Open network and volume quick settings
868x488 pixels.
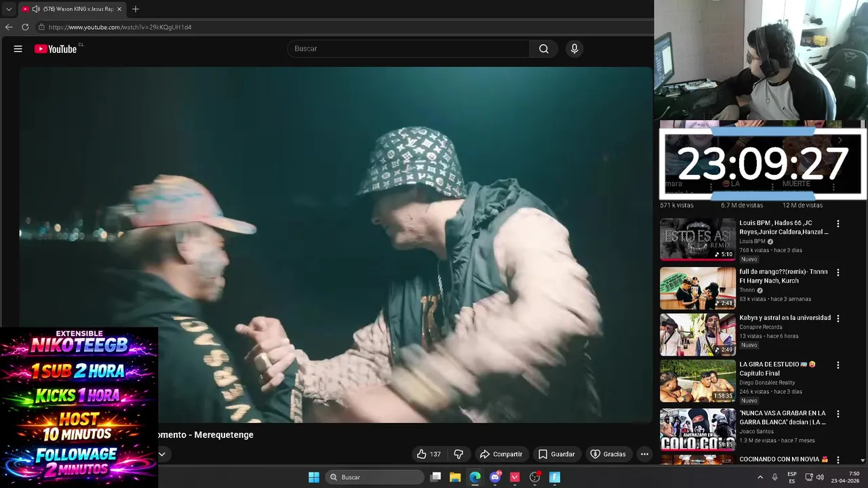click(x=814, y=477)
